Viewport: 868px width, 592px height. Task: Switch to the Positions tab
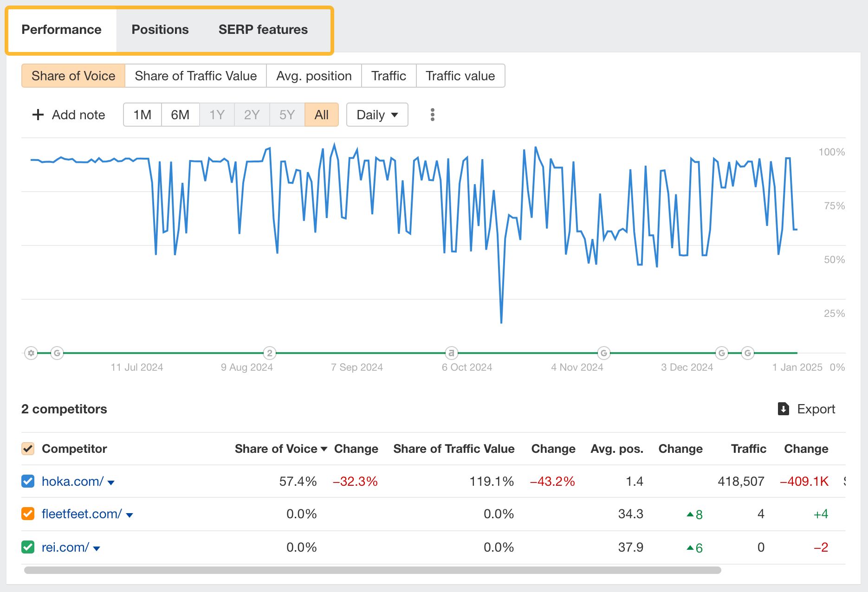pos(160,30)
